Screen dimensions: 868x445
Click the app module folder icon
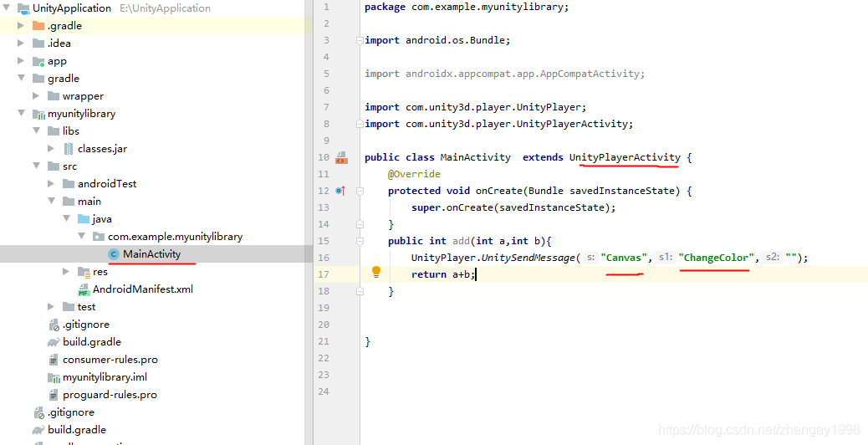click(x=38, y=61)
